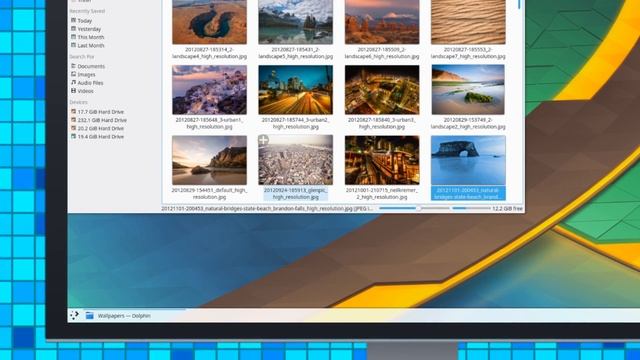Select the neilkremer_2 lit bridge thumbnail
The width and height of the screenshot is (640, 360).
(382, 160)
